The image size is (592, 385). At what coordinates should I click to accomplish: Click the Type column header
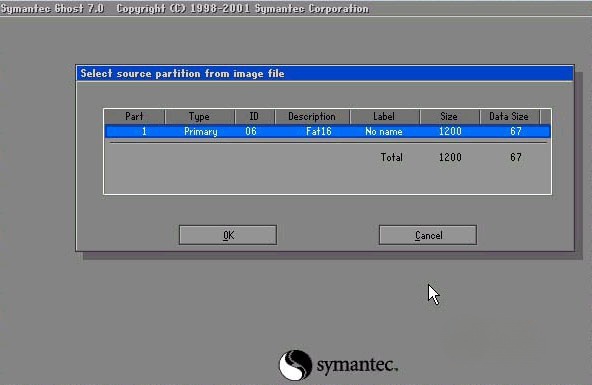(x=199, y=116)
